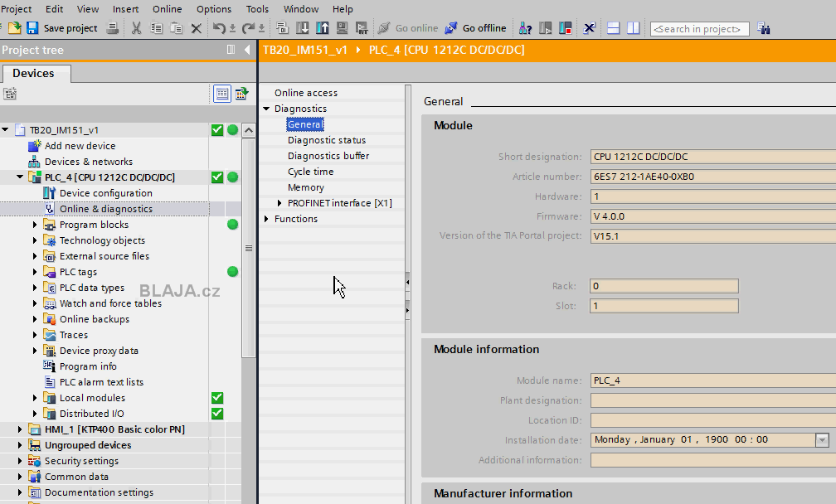Select Diagnostic status in the navigation
Screen dimensions: 836x504
click(327, 140)
